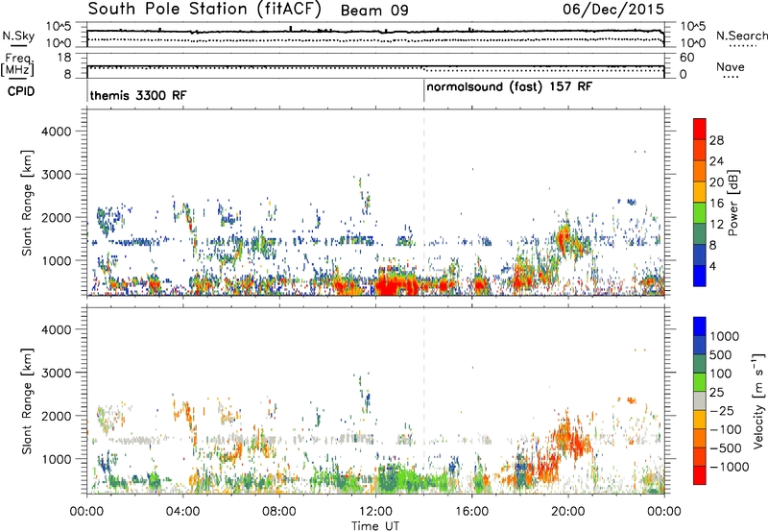This screenshot has height=532, width=768.
Task: Click the 'themis 3300 RF' CPID text
Action: click(x=138, y=95)
